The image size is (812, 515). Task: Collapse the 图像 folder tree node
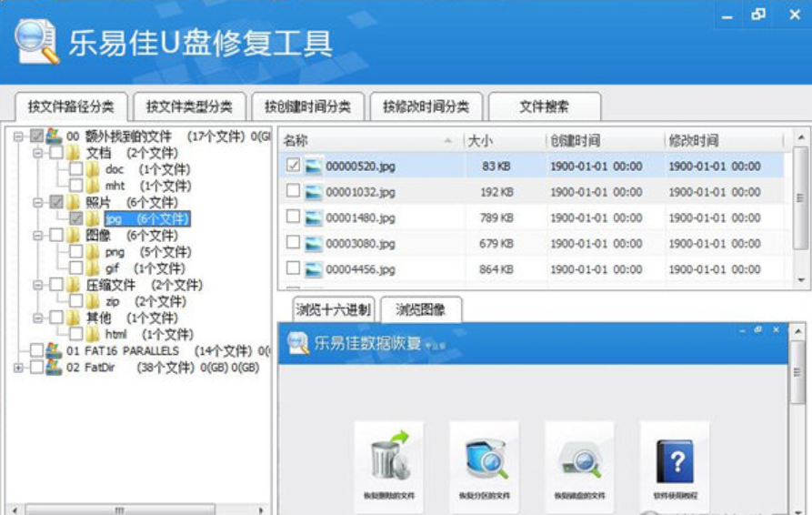click(x=37, y=235)
